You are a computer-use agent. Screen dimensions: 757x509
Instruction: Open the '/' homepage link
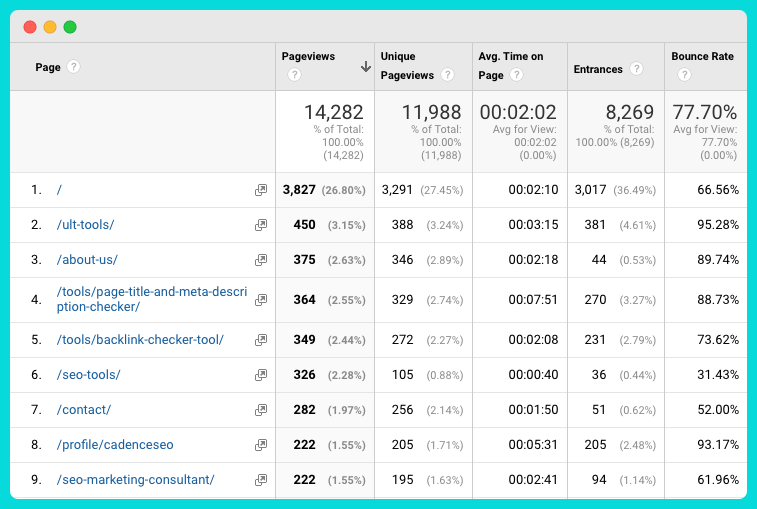point(59,190)
